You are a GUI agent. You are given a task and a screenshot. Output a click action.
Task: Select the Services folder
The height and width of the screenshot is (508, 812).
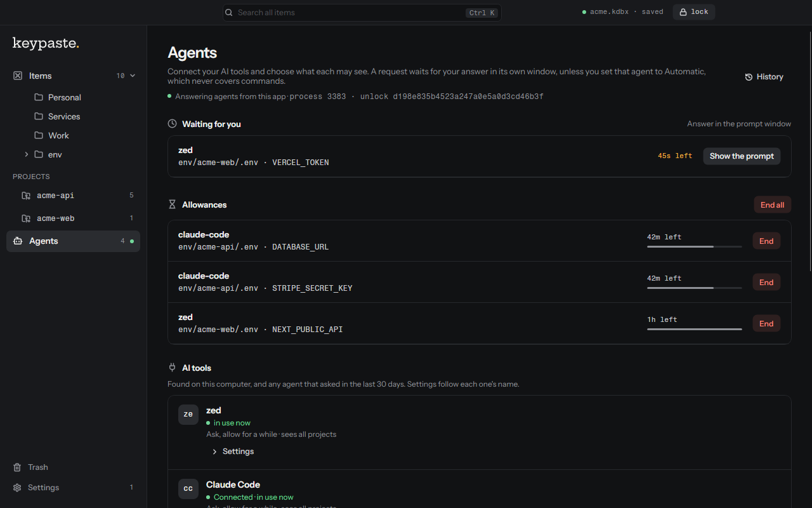(x=64, y=116)
